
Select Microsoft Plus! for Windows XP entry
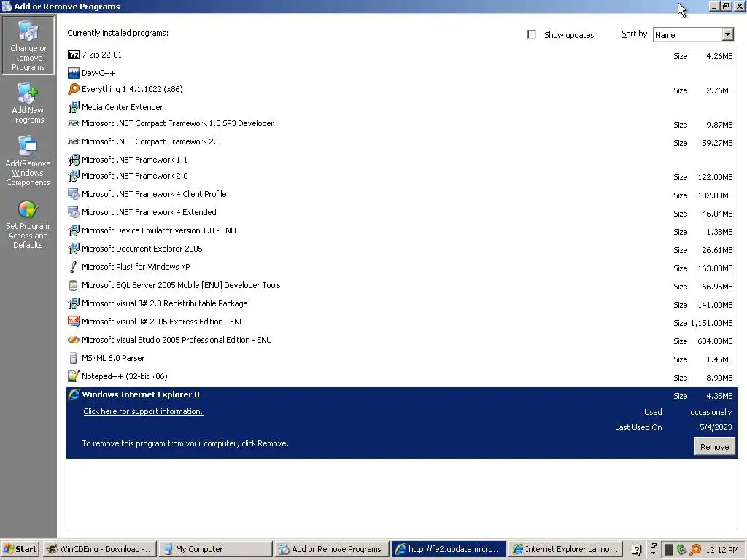click(402, 267)
